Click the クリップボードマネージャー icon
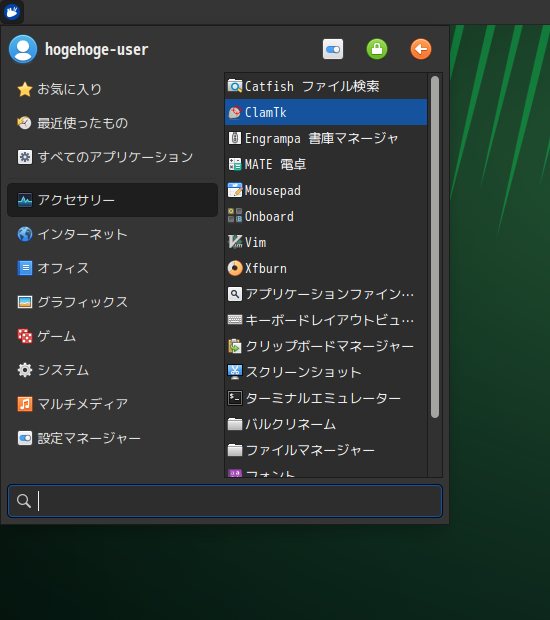Viewport: 550px width, 620px height. (235, 346)
